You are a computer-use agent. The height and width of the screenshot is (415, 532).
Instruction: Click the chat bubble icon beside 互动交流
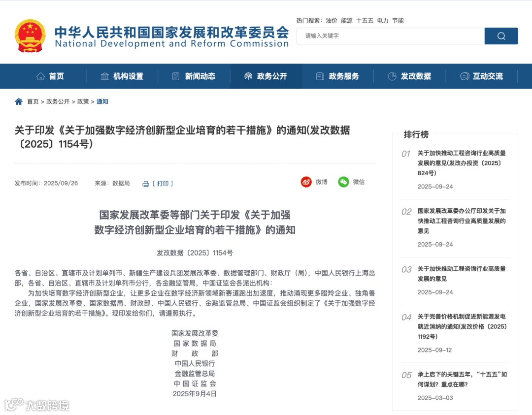pos(465,76)
